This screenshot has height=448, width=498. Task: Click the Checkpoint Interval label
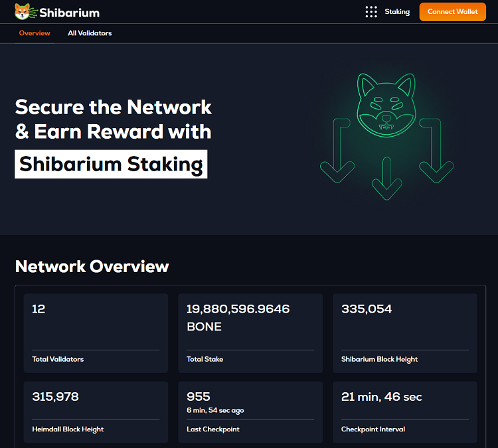point(373,429)
